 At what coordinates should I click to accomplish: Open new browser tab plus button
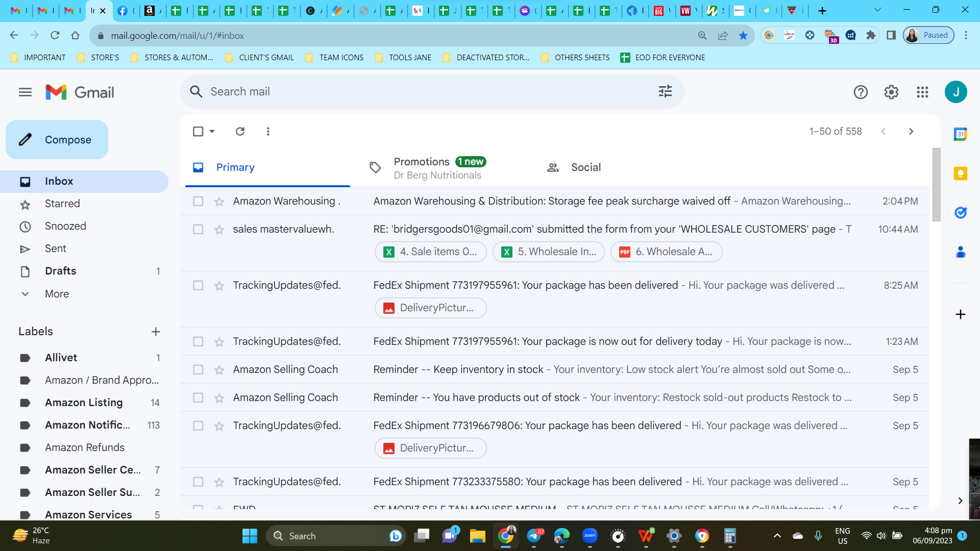[822, 11]
